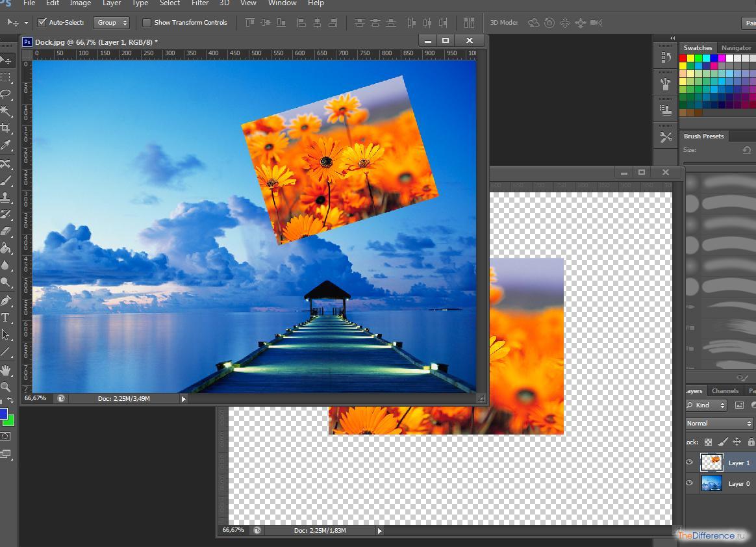
Task: Select the Zoom tool
Action: pyautogui.click(x=8, y=387)
